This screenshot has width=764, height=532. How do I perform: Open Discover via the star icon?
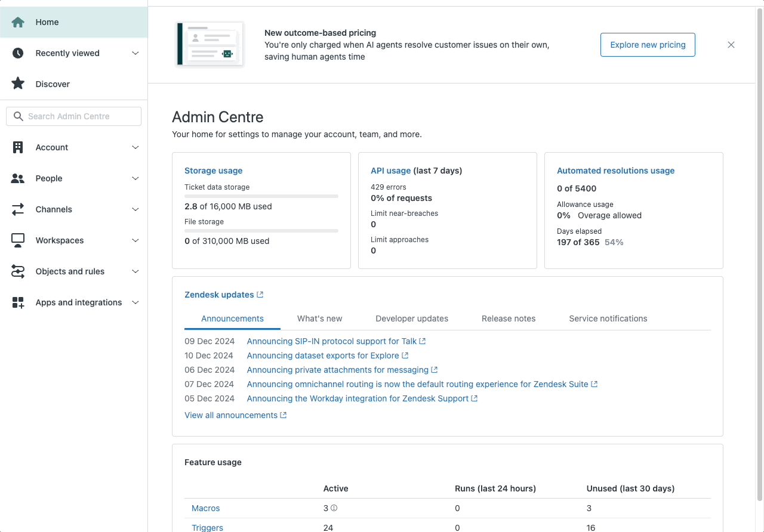click(18, 84)
